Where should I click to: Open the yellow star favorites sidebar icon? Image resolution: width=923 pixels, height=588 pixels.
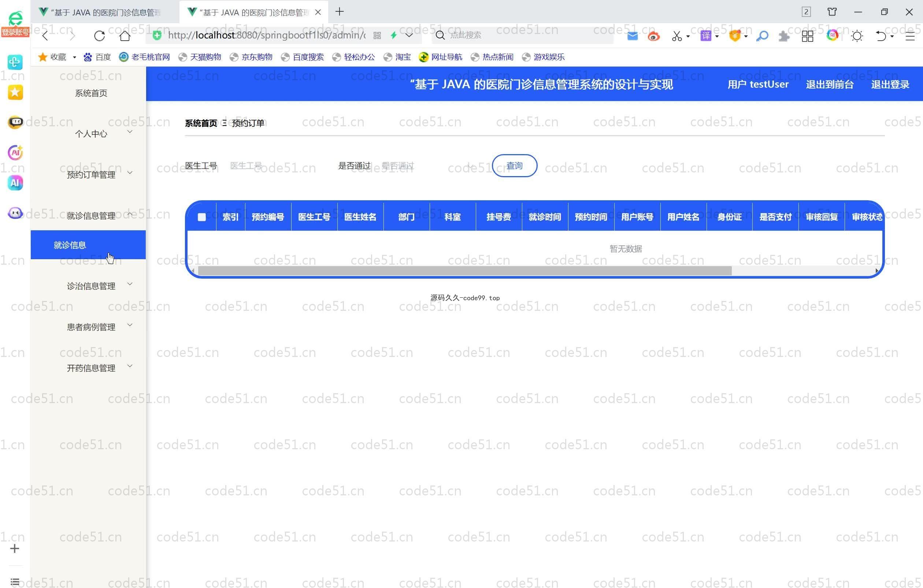[x=15, y=92]
